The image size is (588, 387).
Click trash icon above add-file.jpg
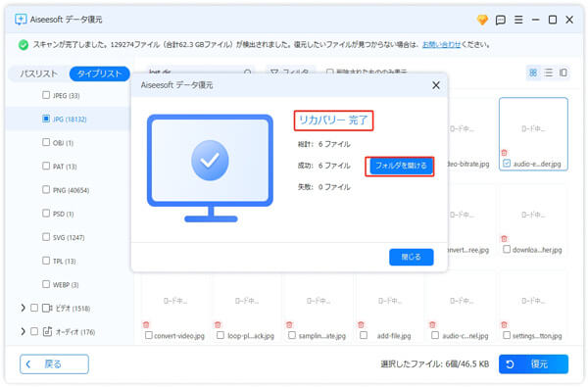click(361, 324)
